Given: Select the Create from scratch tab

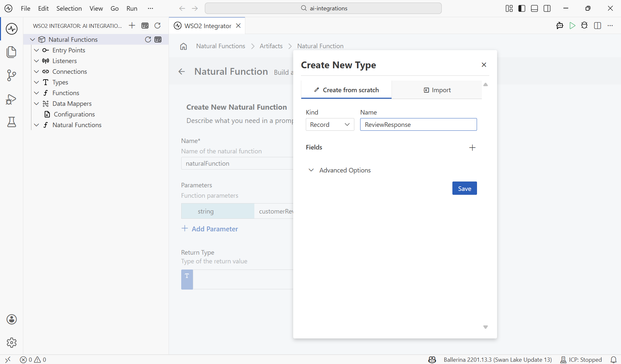Looking at the screenshot, I should pos(346,90).
